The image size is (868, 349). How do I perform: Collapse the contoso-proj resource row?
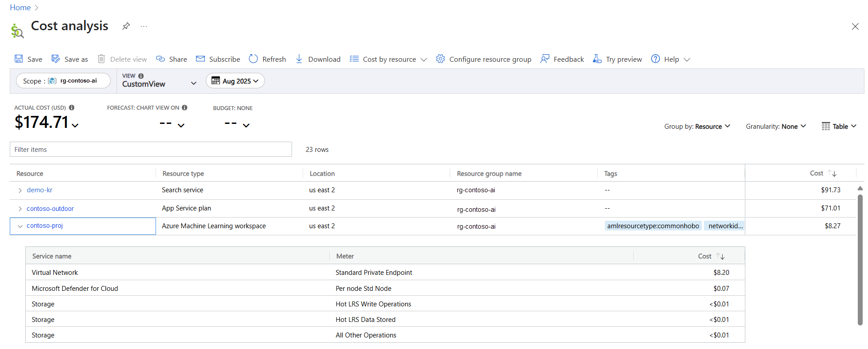[x=20, y=226]
